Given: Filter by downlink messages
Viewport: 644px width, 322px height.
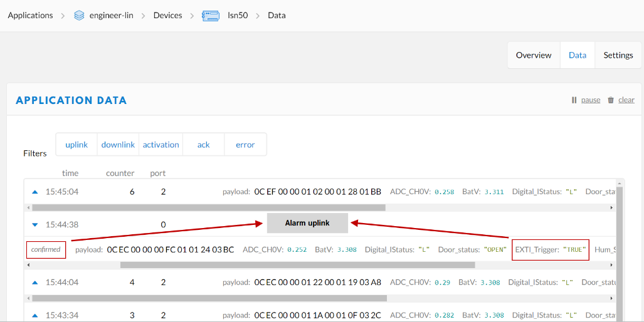Looking at the screenshot, I should (x=119, y=144).
